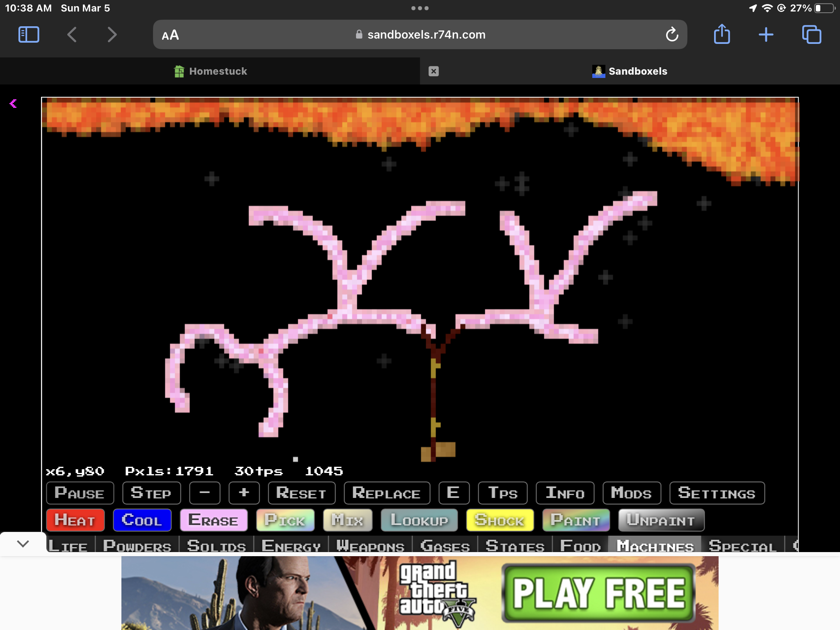Open the Share sheet icon
The image size is (840, 630).
click(x=722, y=35)
